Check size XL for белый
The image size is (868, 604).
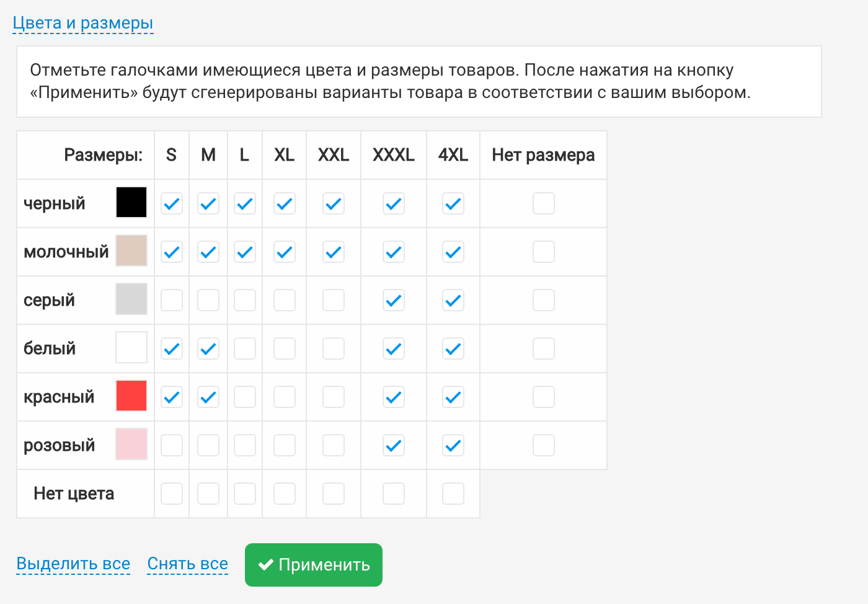point(285,349)
